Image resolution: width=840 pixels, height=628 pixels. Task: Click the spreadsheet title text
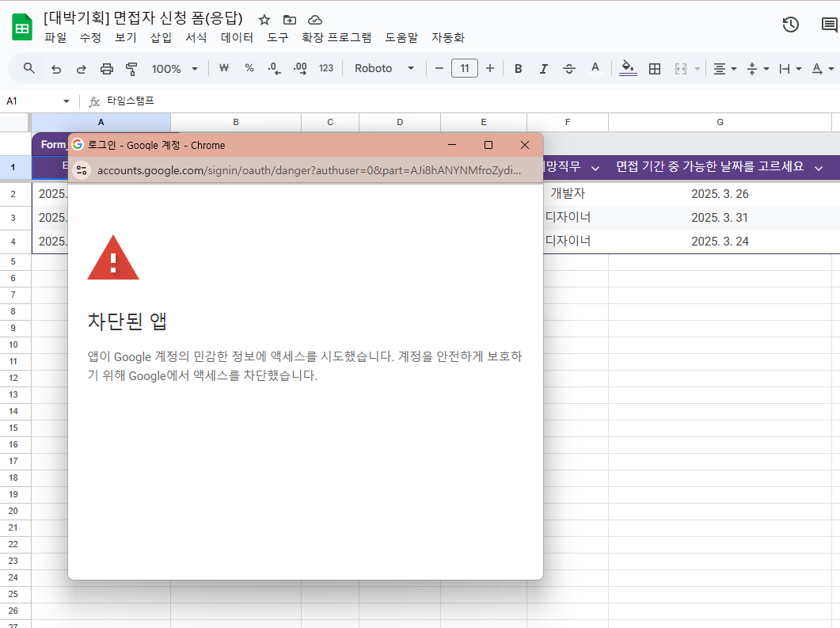pos(143,18)
